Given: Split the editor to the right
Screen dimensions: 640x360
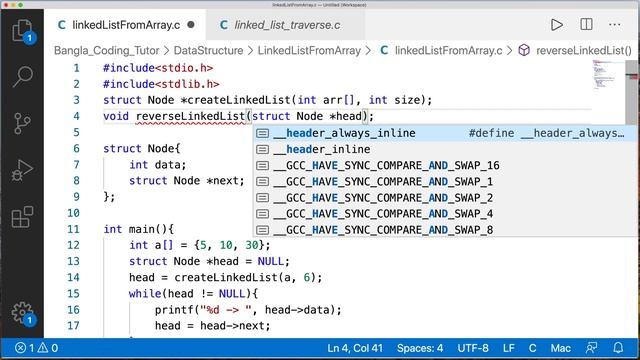Looking at the screenshot, I should pyautogui.click(x=586, y=24).
